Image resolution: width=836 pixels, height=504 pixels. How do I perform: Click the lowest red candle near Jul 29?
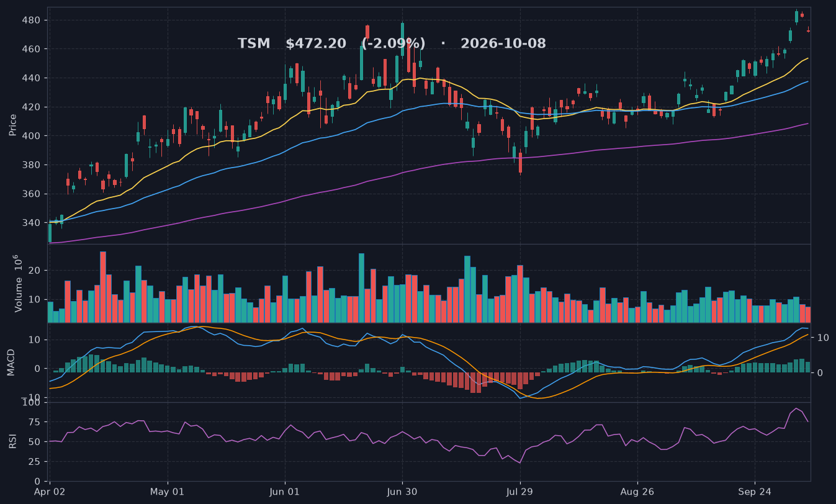point(520,162)
